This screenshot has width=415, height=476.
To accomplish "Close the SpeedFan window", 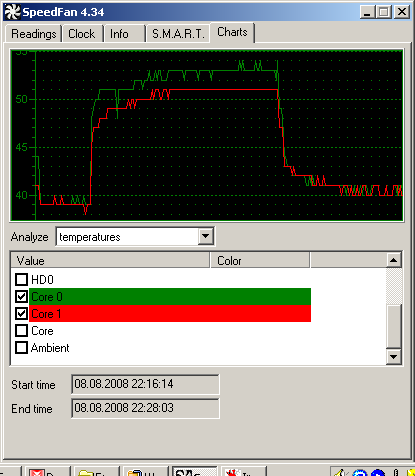I will pos(402,12).
